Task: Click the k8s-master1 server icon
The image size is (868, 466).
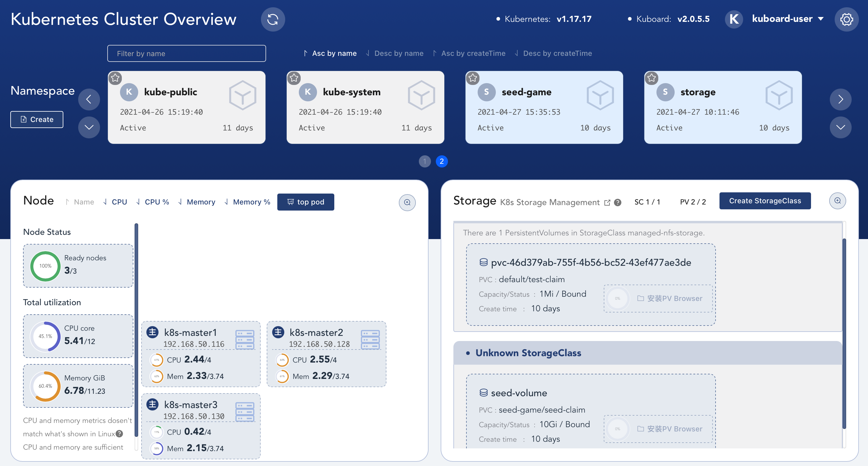Action: pyautogui.click(x=245, y=339)
